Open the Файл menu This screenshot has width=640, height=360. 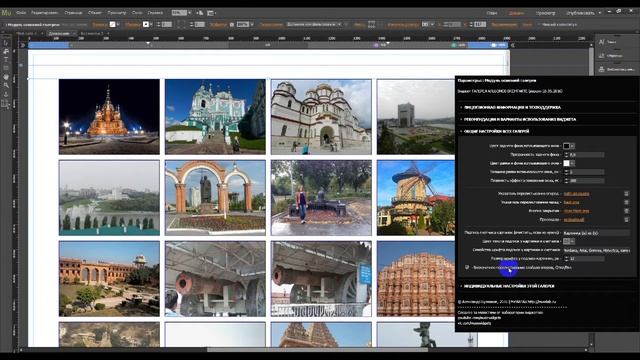coord(21,13)
